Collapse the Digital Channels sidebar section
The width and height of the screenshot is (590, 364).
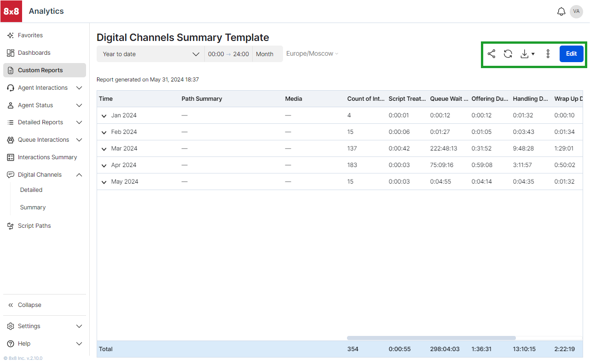pos(79,174)
